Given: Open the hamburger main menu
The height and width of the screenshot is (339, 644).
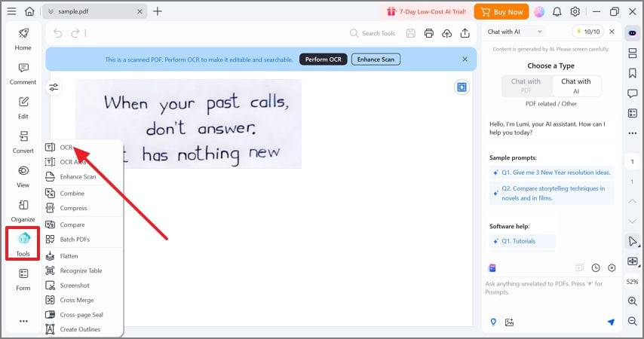Looking at the screenshot, I should coord(11,11).
